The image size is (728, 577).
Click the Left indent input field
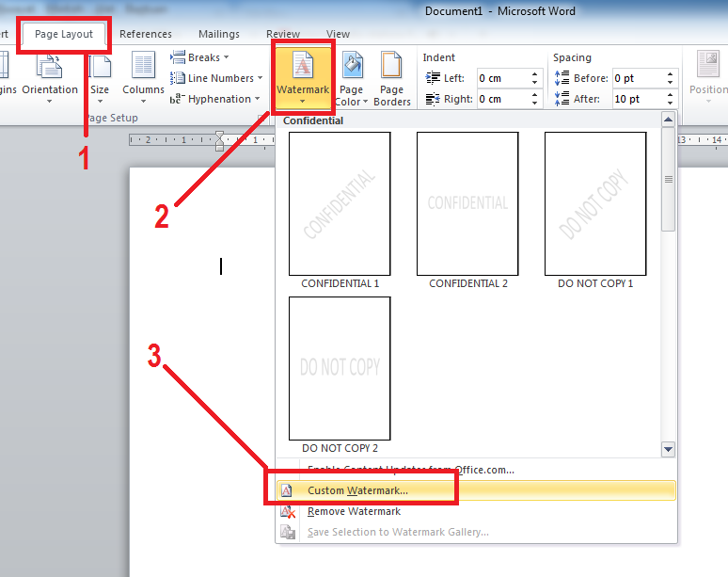[x=502, y=78]
